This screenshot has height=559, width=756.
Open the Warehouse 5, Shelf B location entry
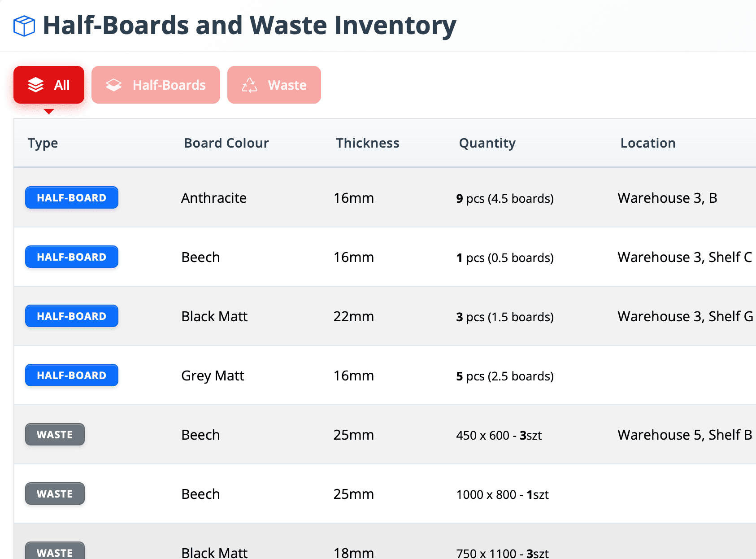coord(684,434)
